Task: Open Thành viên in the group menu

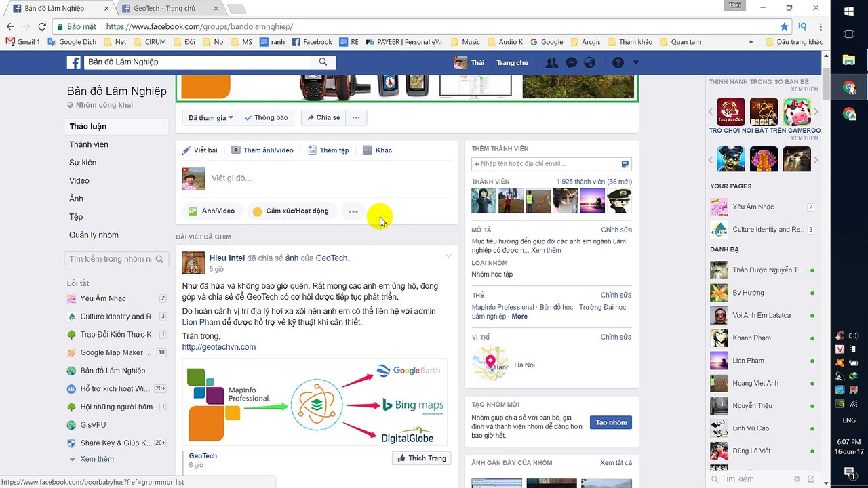Action: coord(89,144)
